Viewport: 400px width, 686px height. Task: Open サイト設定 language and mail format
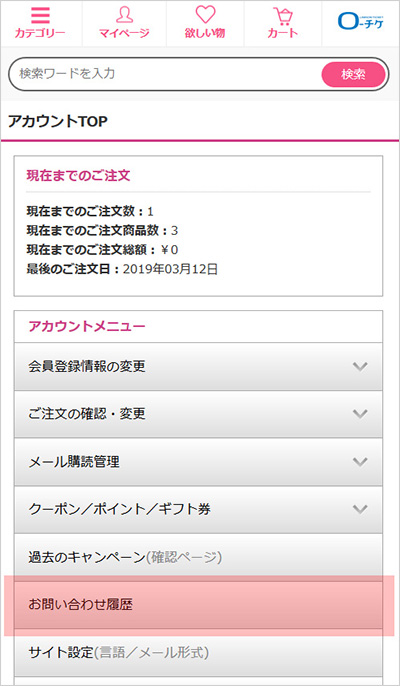(x=198, y=653)
